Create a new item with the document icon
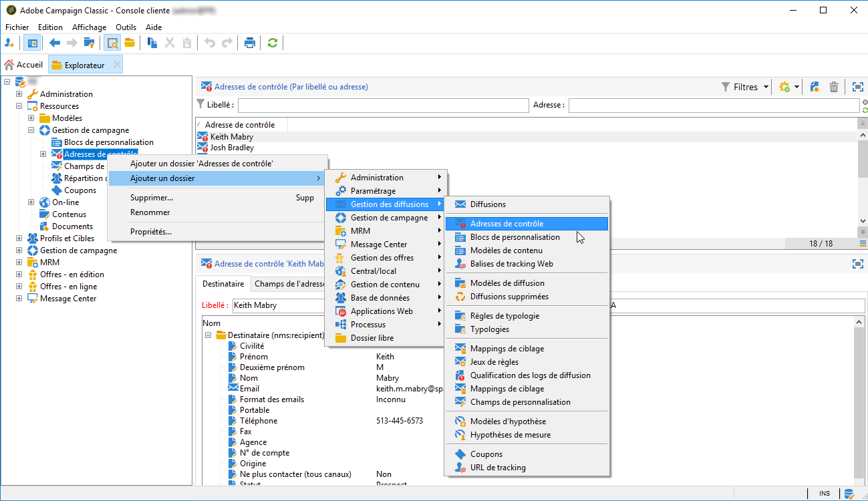868x501 pixels. 815,87
